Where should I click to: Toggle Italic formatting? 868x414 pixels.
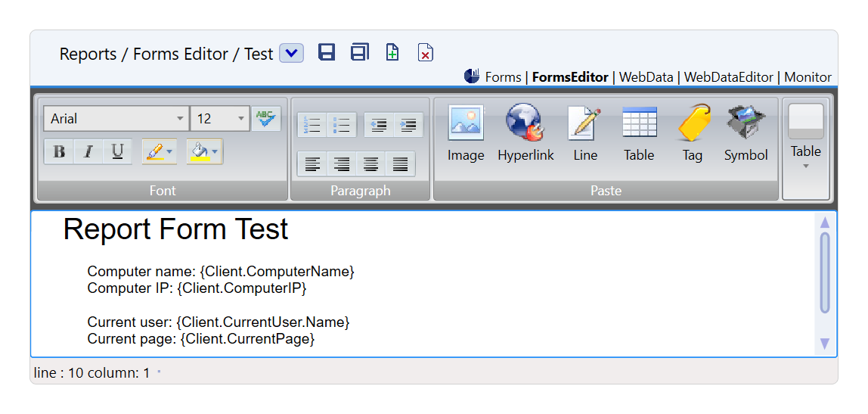pyautogui.click(x=88, y=152)
